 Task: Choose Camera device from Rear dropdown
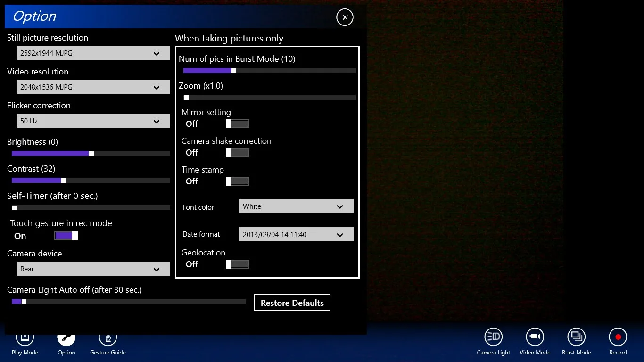click(93, 269)
